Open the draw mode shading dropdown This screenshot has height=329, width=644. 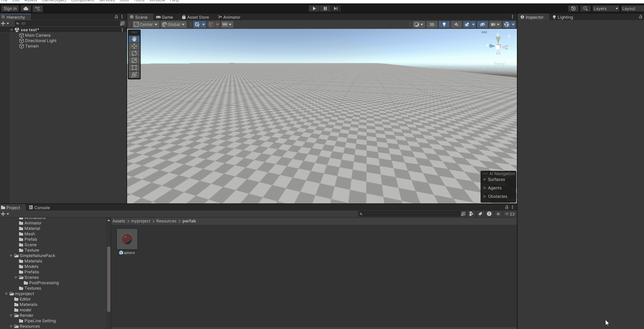tap(419, 24)
